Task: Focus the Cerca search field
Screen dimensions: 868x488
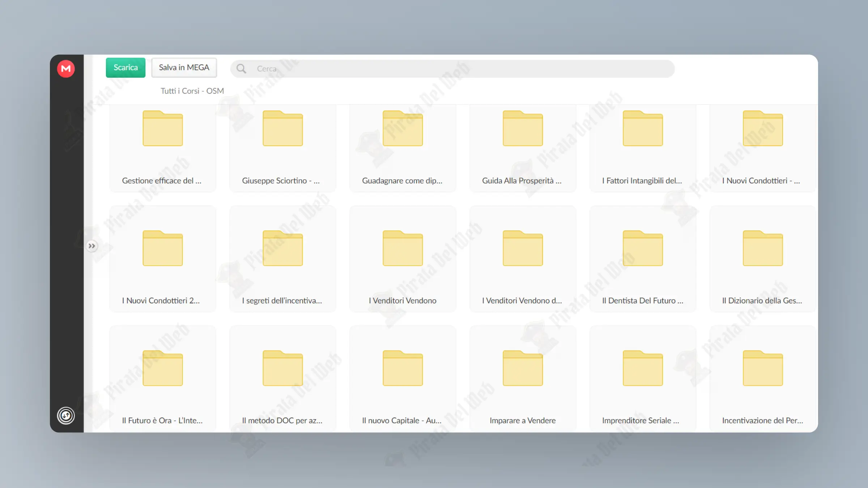Action: tap(452, 69)
